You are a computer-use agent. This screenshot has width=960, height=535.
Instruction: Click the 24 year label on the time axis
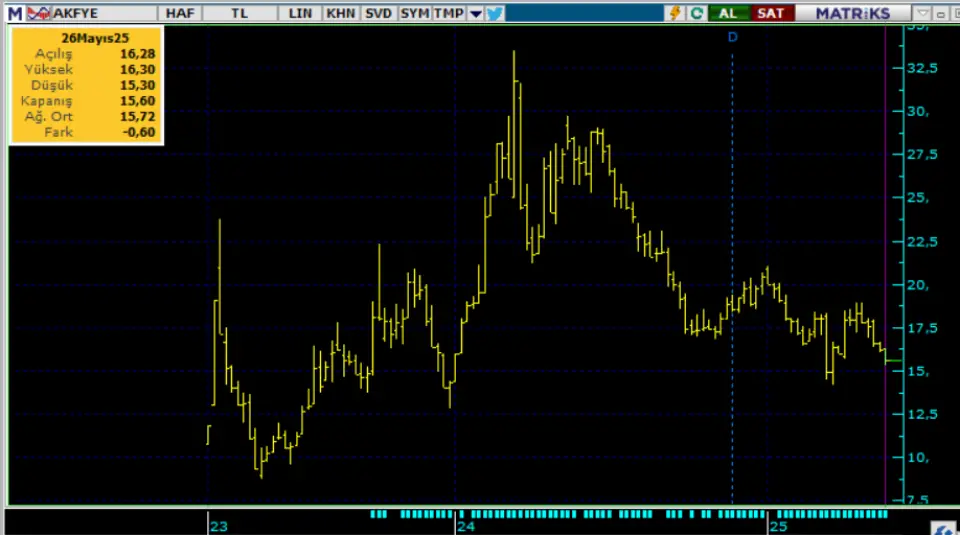[x=465, y=526]
